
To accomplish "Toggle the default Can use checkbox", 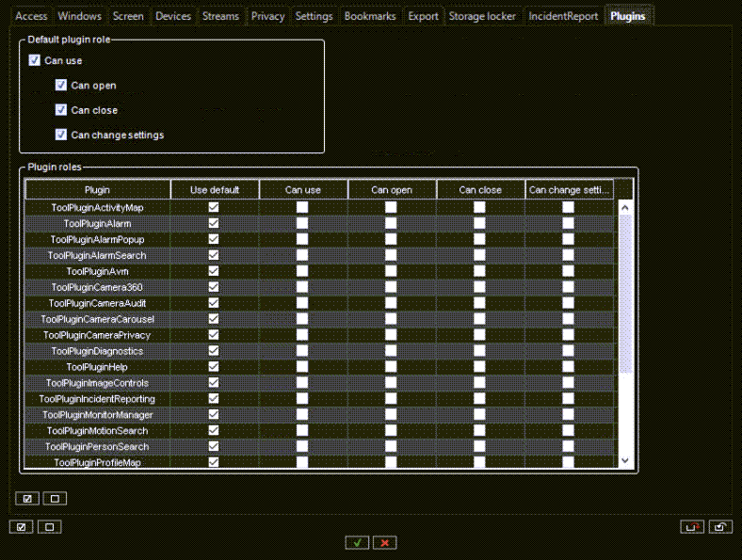I will click(x=35, y=60).
